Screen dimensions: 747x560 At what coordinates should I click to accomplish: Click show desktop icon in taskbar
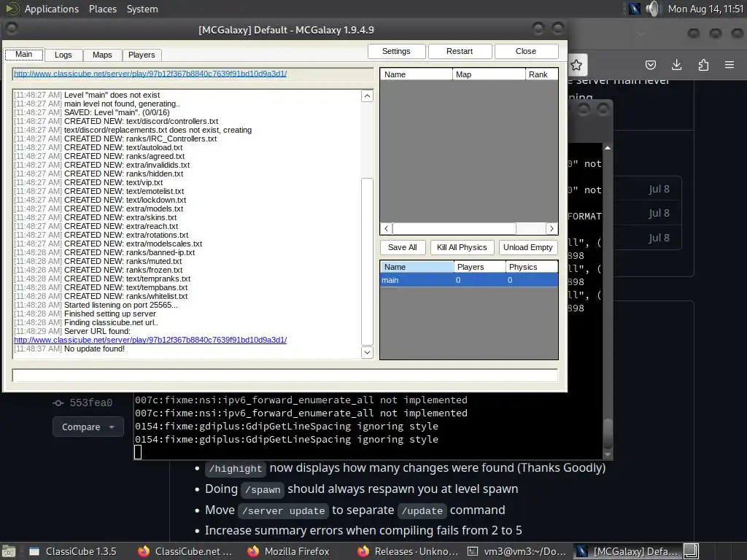point(9,551)
